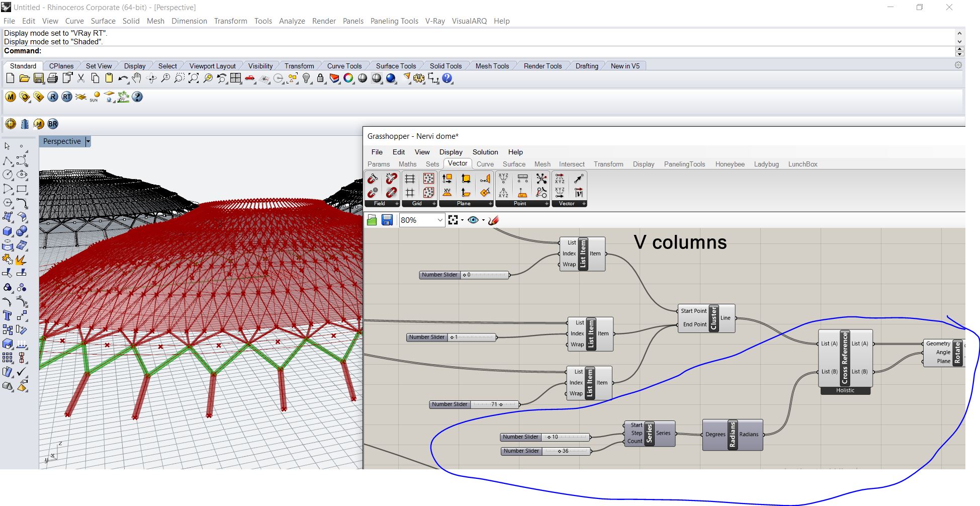Select the Circle tool in left sidebar

click(8, 175)
